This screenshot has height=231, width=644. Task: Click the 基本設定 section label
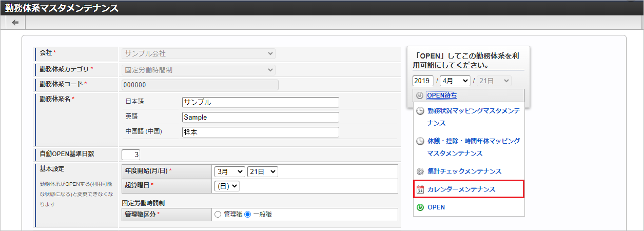point(52,169)
